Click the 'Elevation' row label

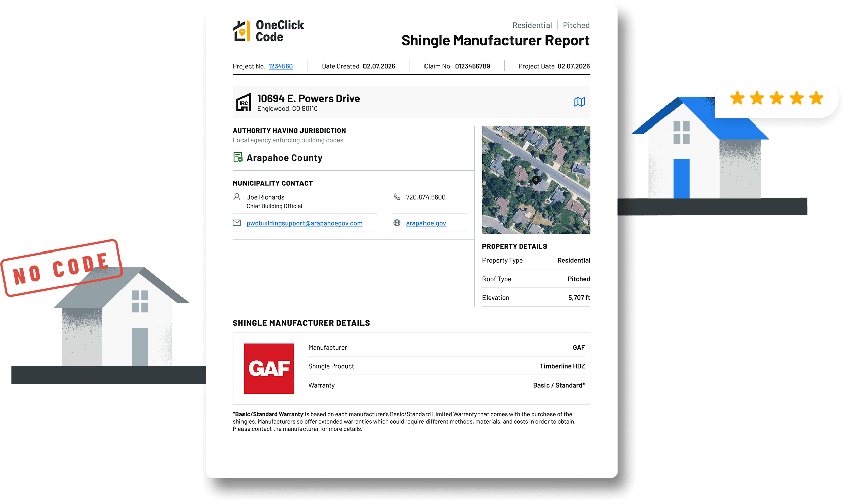click(496, 298)
